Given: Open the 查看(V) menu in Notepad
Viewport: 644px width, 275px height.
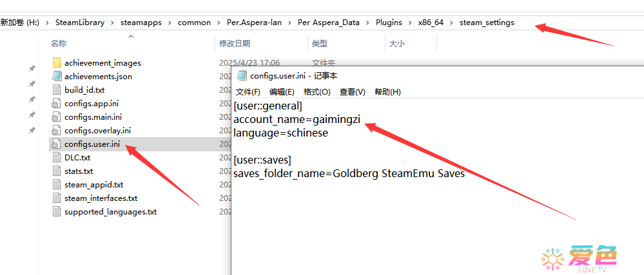Looking at the screenshot, I should (353, 92).
